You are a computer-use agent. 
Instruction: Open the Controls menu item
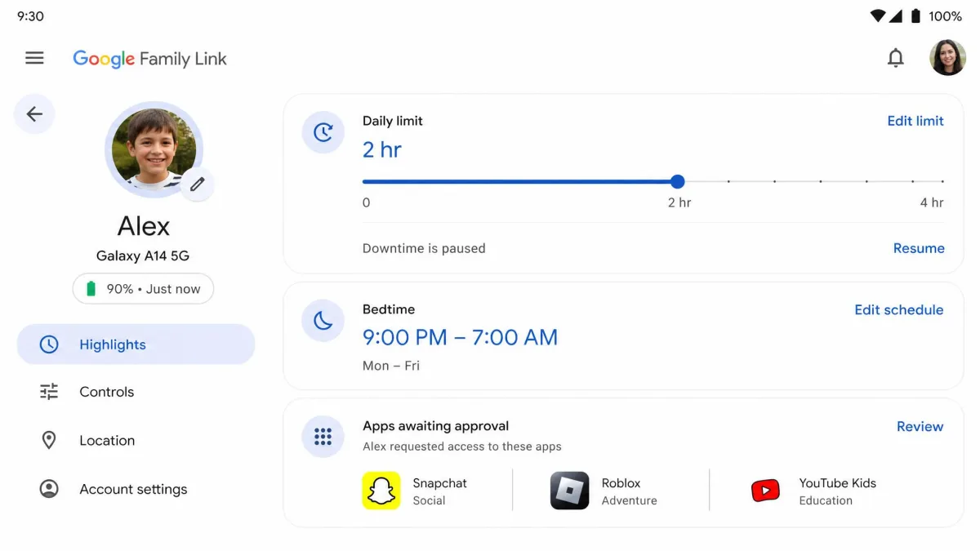coord(136,392)
